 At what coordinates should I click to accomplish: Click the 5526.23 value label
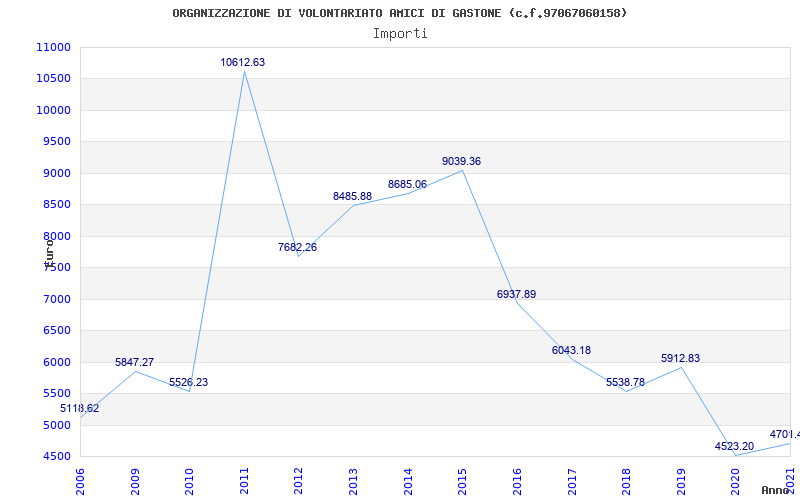click(189, 382)
